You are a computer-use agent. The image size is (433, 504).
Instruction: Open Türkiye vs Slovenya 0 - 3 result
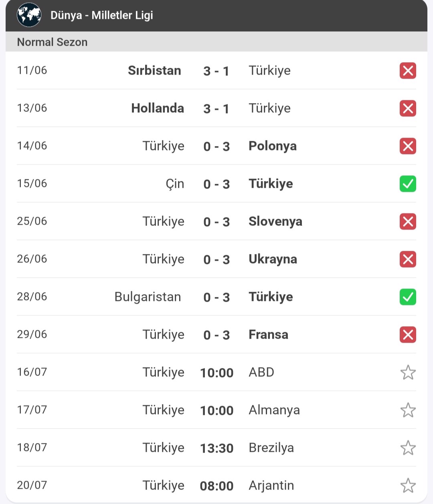coord(216,222)
